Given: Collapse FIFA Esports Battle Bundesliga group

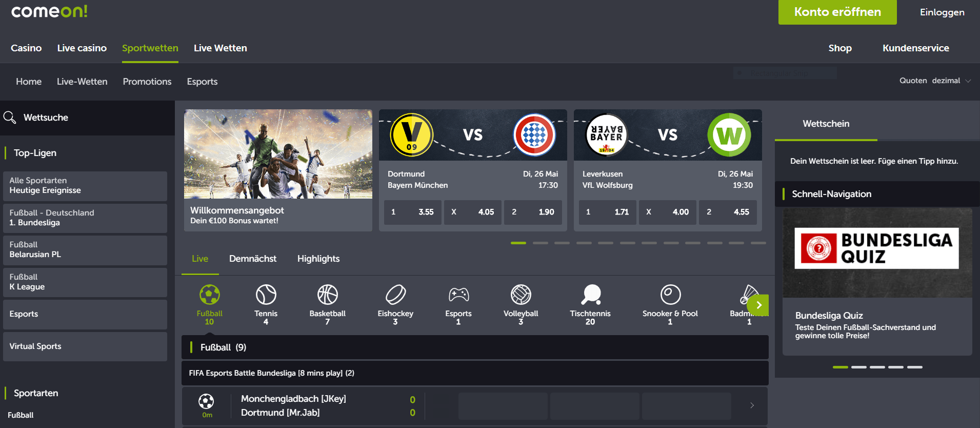Looking at the screenshot, I should (475, 373).
